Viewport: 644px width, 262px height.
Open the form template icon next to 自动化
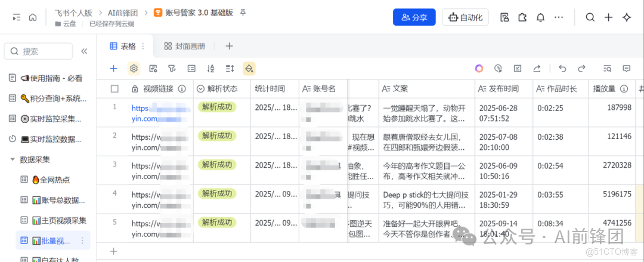click(504, 17)
